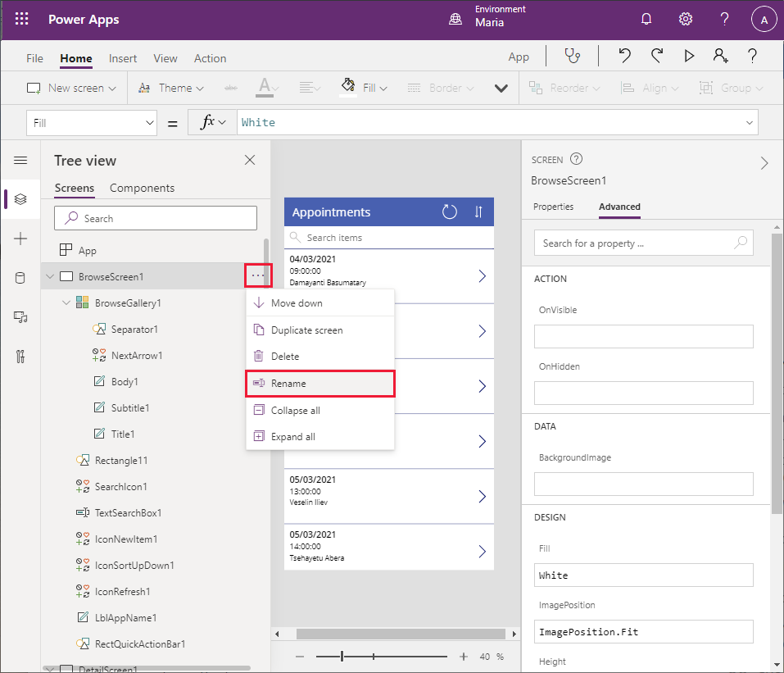Click the App checker stethoscope icon

tap(572, 56)
